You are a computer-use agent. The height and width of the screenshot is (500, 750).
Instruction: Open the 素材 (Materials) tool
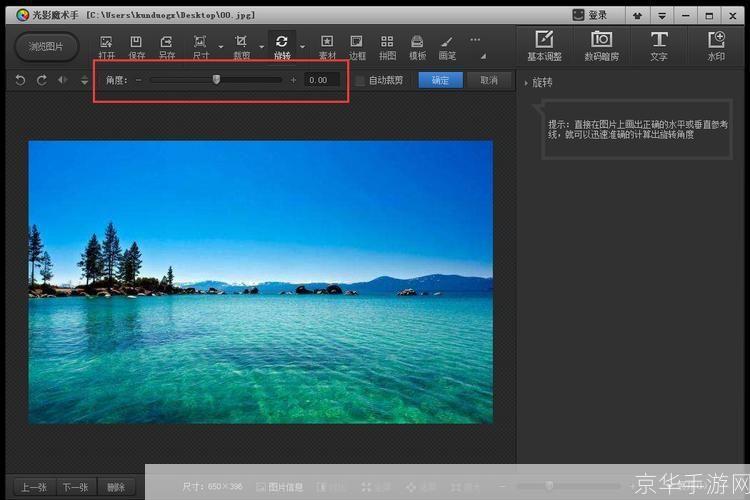327,46
